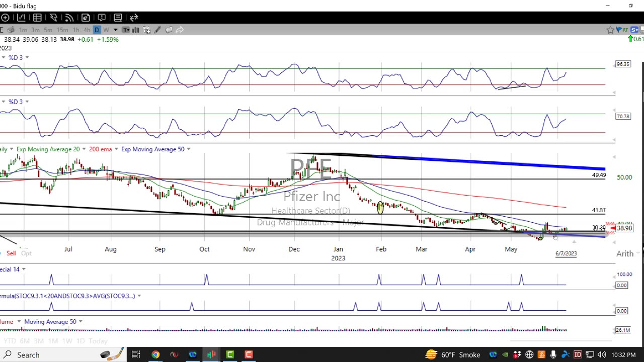644x362 pixels.
Task: Click the swap arrows icon in the top toolbar
Action: pos(134,18)
